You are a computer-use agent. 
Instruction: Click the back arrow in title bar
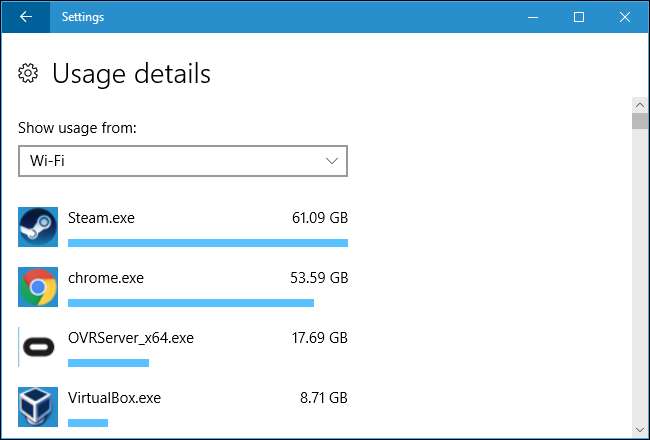point(25,17)
